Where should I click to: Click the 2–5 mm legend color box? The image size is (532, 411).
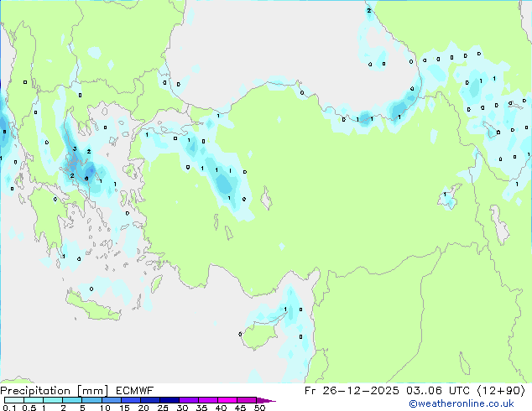(72, 400)
